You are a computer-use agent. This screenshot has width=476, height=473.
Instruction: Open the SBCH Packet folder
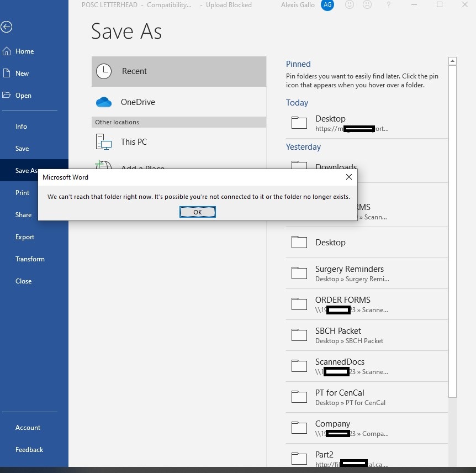click(x=367, y=335)
